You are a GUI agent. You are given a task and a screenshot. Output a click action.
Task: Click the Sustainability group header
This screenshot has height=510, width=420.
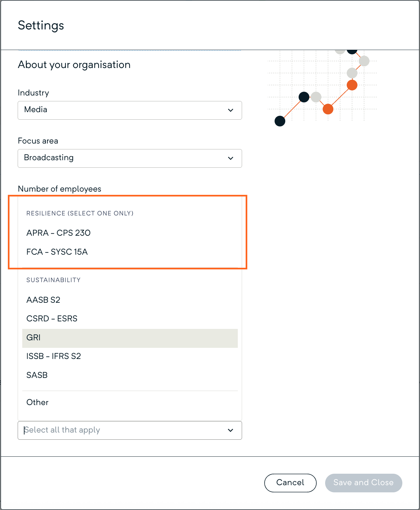(x=53, y=280)
